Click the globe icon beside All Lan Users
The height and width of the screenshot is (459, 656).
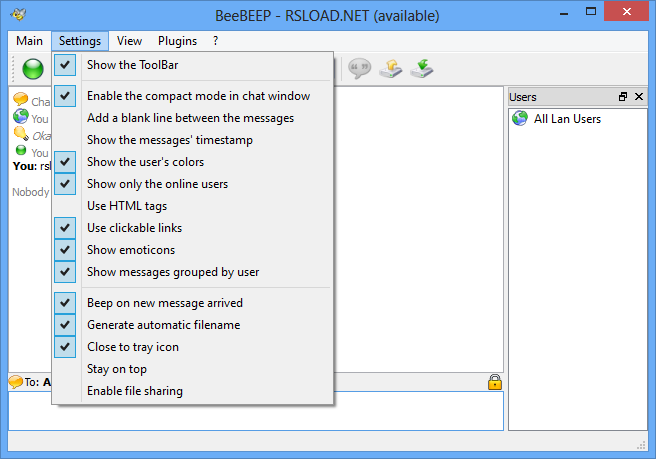[520, 118]
